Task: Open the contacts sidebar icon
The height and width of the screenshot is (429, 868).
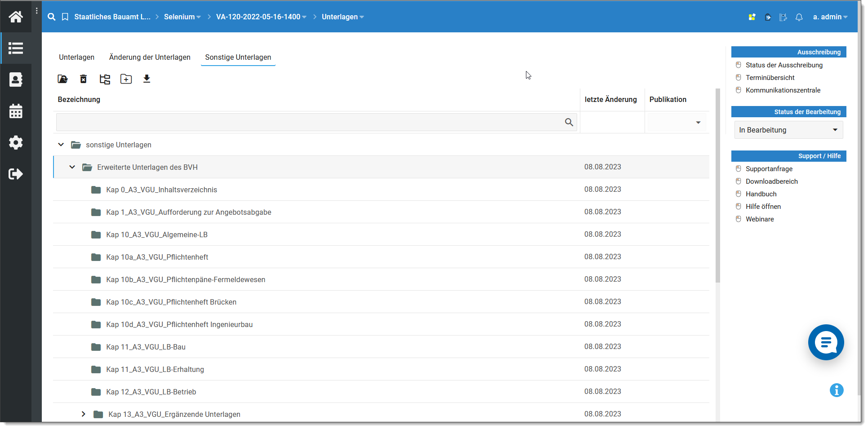Action: coord(16,80)
